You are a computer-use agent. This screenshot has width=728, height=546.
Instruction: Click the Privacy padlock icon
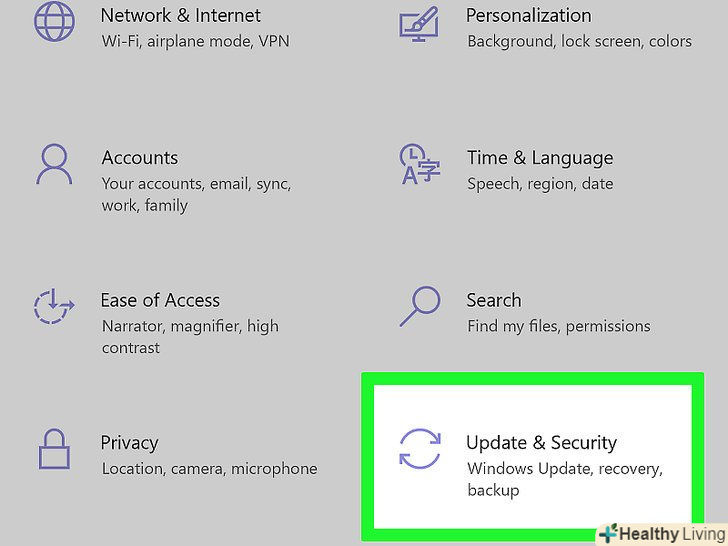pos(54,450)
